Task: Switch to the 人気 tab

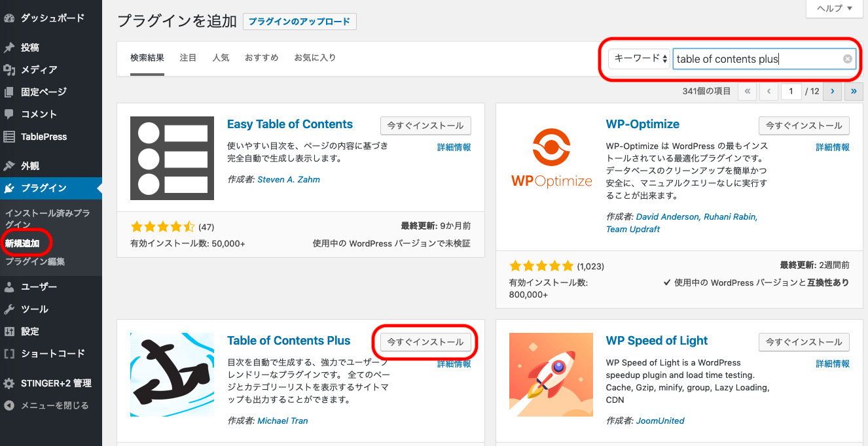Action: pos(221,58)
